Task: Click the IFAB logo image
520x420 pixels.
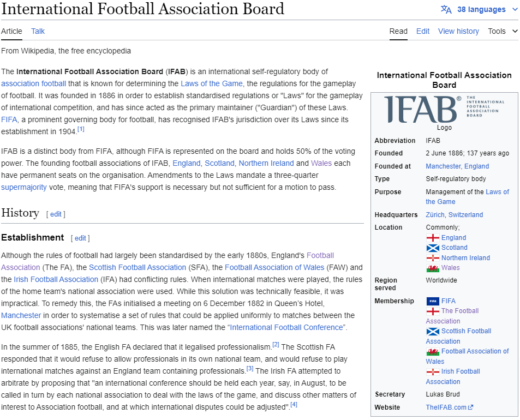Action: coord(444,109)
